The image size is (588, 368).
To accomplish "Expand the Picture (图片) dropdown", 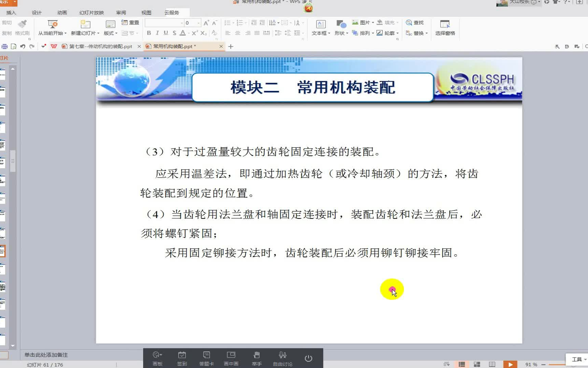I will pos(373,23).
